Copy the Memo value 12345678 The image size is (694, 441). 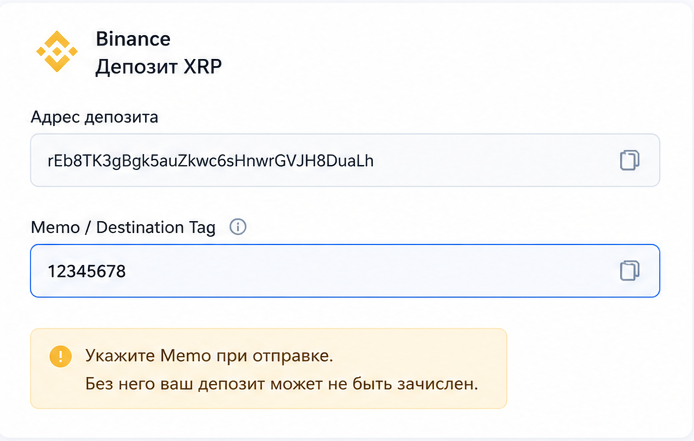pos(629,271)
